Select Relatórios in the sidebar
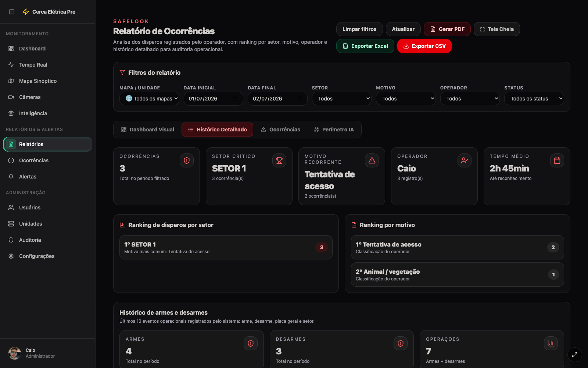 47,144
